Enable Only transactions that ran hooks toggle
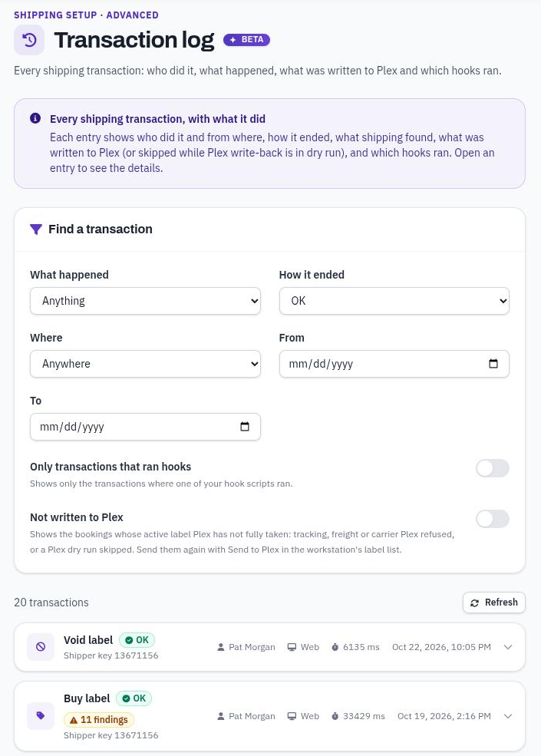 [x=493, y=468]
